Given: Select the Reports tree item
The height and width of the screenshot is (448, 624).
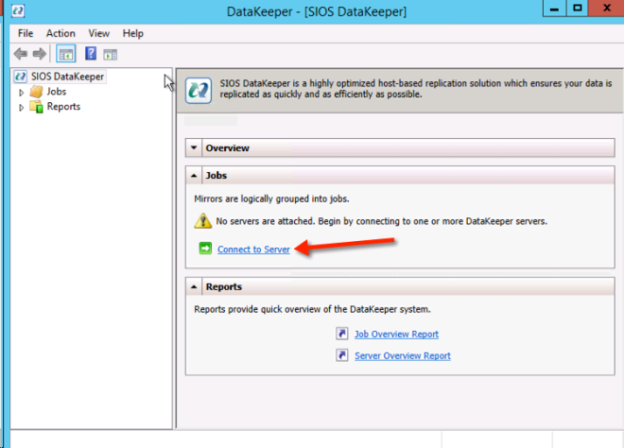Looking at the screenshot, I should tap(63, 107).
